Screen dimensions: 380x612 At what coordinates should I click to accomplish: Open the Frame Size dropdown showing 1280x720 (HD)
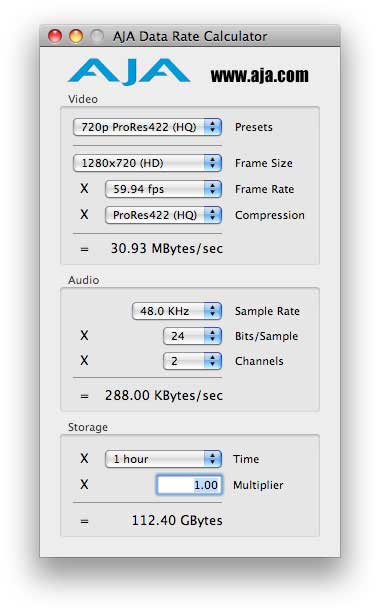pyautogui.click(x=147, y=163)
